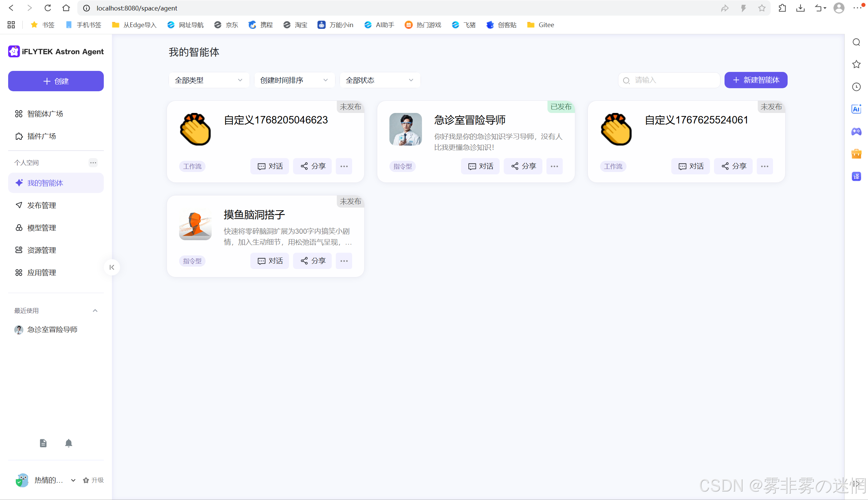Open the browser translate icon on right

[856, 176]
